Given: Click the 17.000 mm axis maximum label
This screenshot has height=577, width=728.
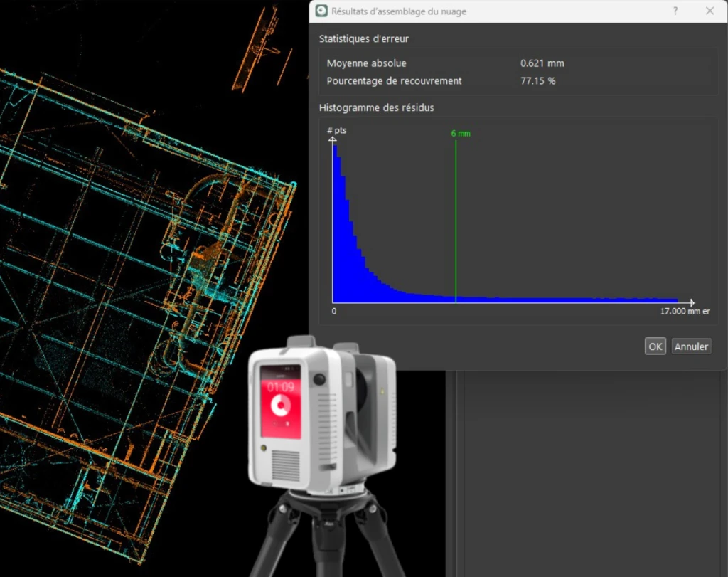Looking at the screenshot, I should pyautogui.click(x=685, y=311).
